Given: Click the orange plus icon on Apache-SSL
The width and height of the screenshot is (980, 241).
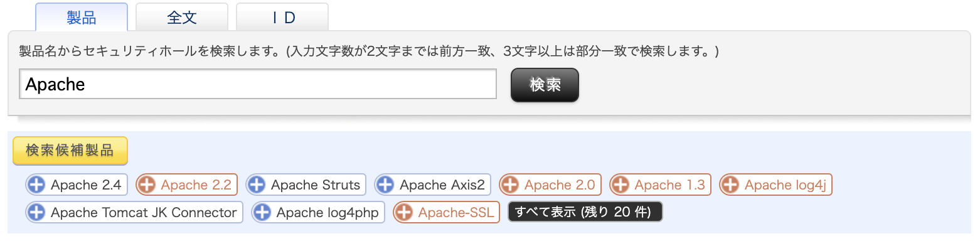Looking at the screenshot, I should (404, 212).
